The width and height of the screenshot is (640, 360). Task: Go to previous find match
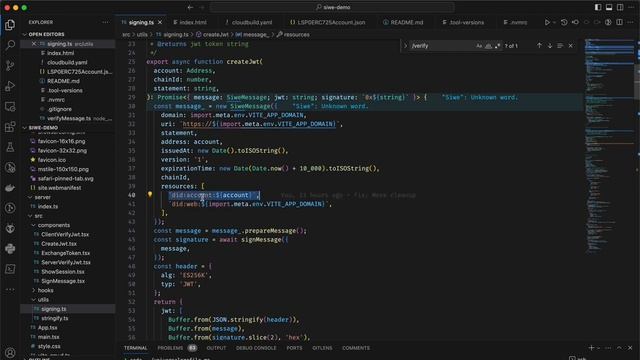point(539,46)
